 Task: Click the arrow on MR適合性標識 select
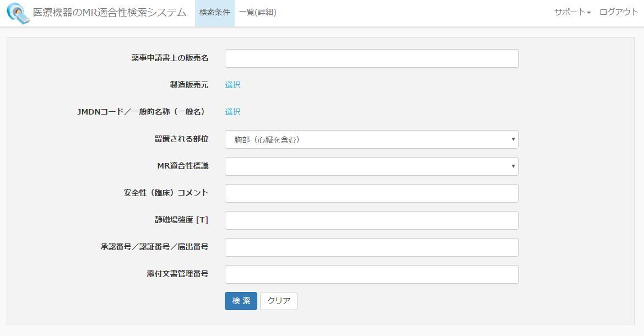click(x=513, y=166)
